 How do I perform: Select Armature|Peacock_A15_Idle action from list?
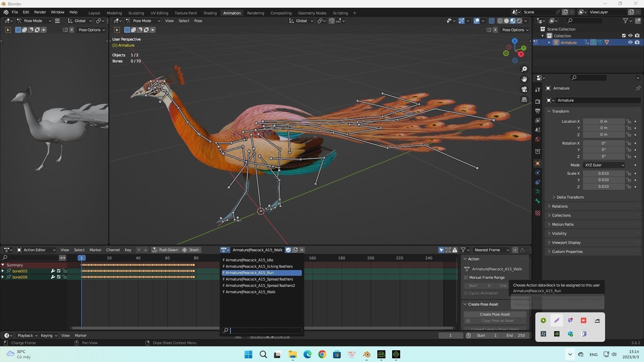pos(262,260)
